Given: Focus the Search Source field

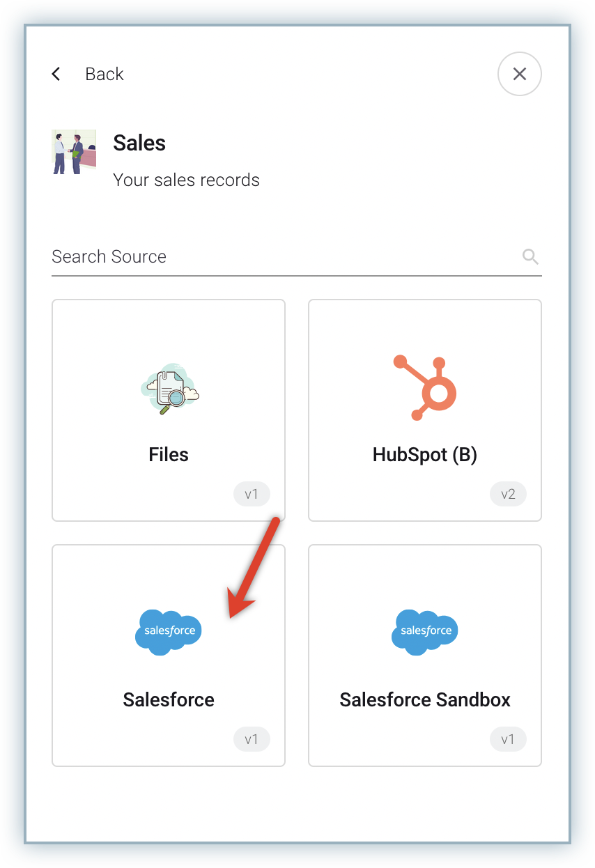Looking at the screenshot, I should coord(279,256).
